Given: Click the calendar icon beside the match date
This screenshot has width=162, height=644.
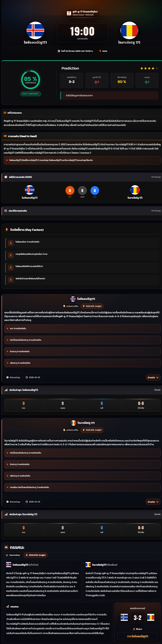Looking at the screenshot, I should tap(59, 51).
